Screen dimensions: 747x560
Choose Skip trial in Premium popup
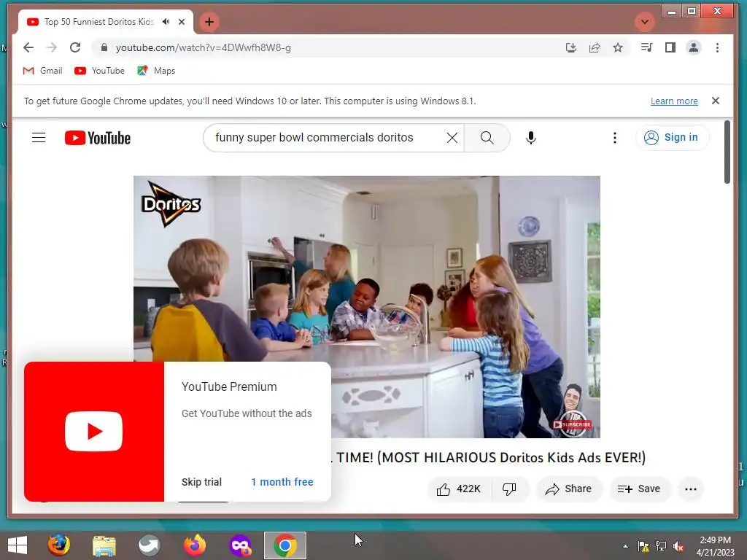[x=201, y=482]
